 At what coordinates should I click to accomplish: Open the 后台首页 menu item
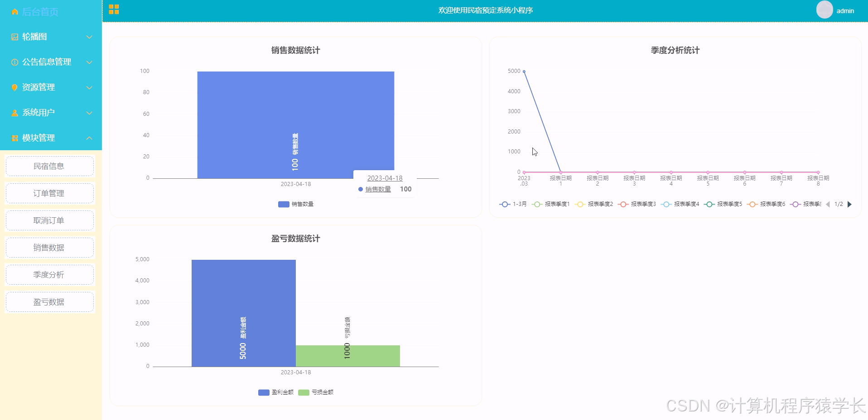[51, 12]
